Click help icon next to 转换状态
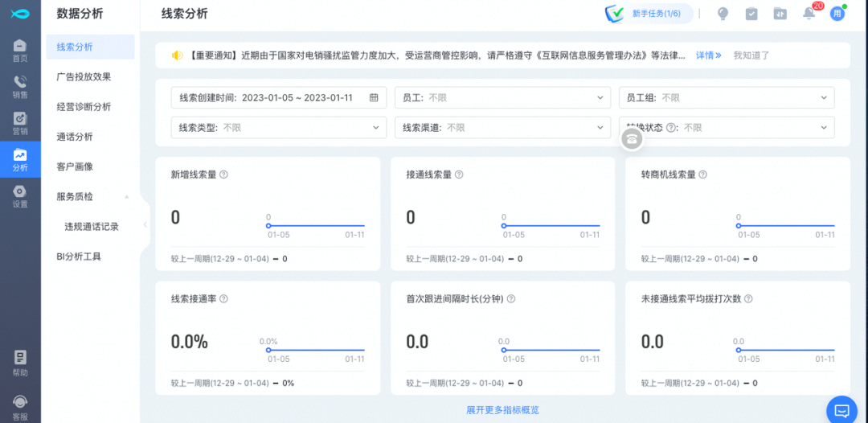The image size is (868, 423). (671, 127)
